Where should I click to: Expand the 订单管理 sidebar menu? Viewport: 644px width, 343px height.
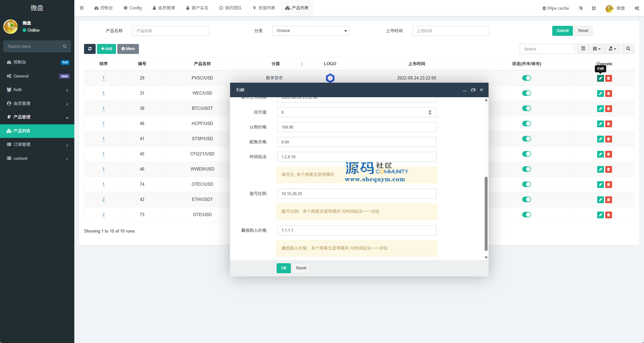(x=37, y=145)
